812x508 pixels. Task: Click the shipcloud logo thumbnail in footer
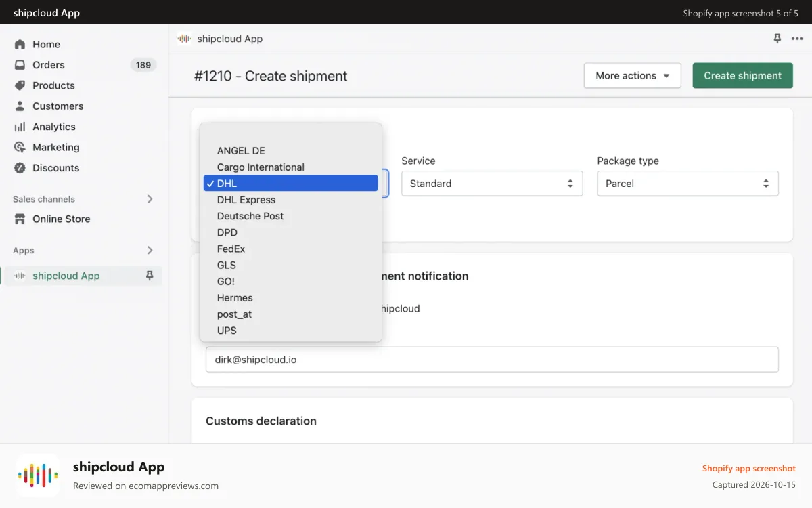(x=38, y=475)
